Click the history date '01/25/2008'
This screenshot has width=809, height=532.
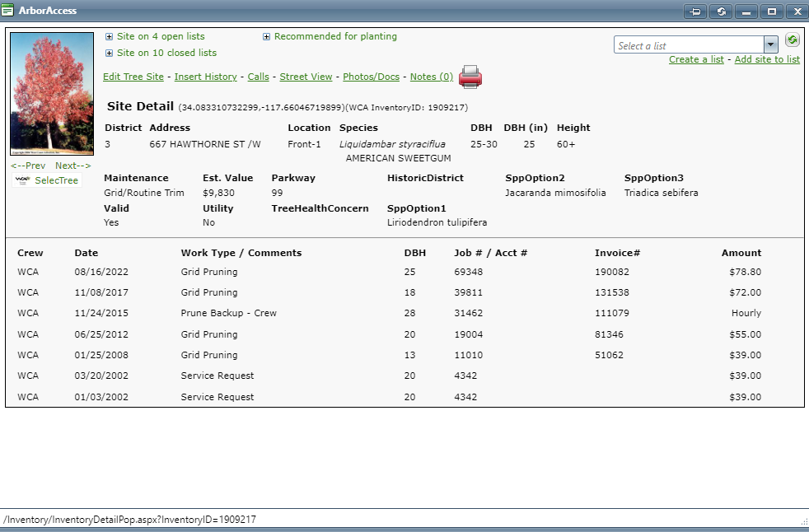point(101,355)
